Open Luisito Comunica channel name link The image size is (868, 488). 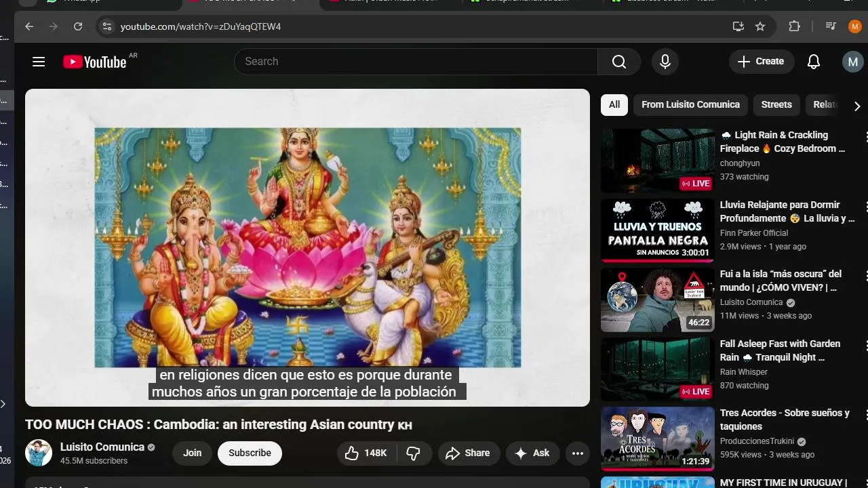pos(102,447)
